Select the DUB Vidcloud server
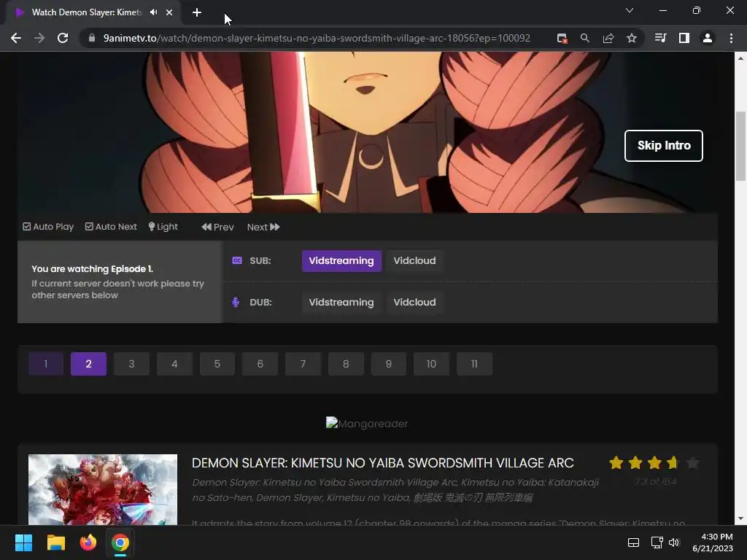 (x=414, y=303)
